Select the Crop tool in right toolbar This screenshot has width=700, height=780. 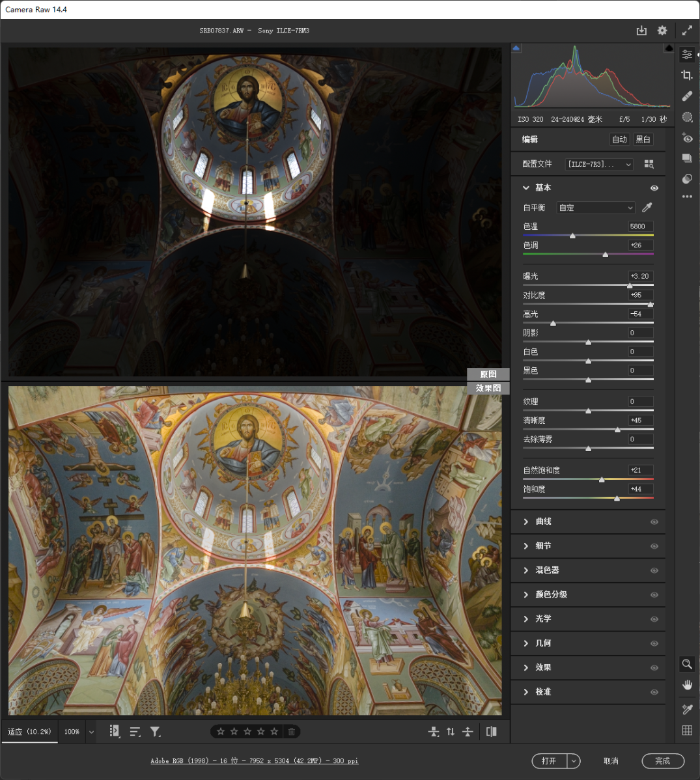(687, 76)
